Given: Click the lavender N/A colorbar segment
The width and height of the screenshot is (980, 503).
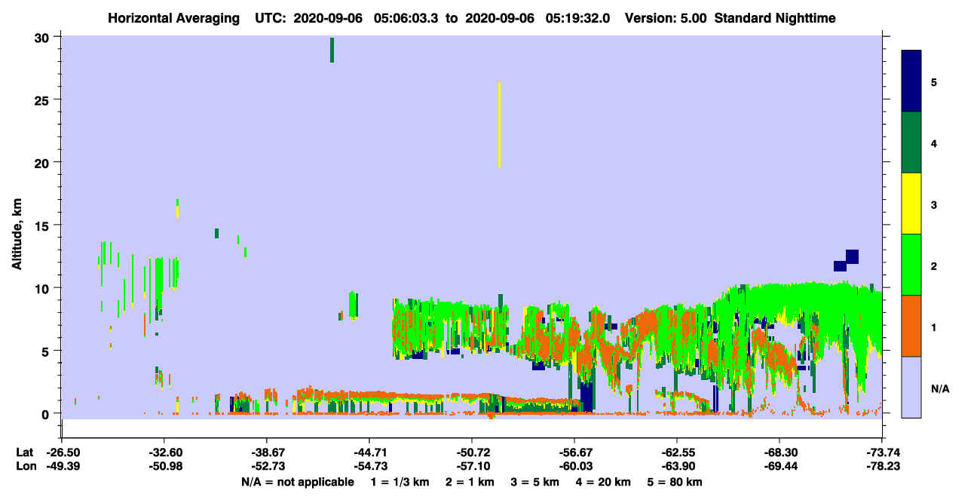Looking at the screenshot, I should pos(911,387).
